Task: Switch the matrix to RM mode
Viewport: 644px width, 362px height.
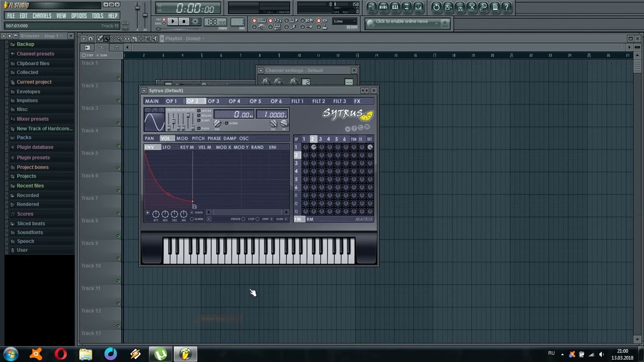Action: 310,219
